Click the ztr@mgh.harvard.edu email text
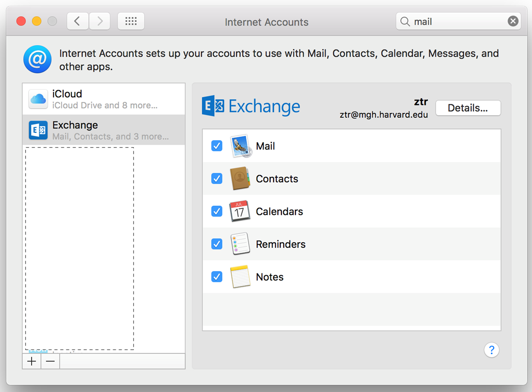The width and height of the screenshot is (532, 392). (384, 115)
